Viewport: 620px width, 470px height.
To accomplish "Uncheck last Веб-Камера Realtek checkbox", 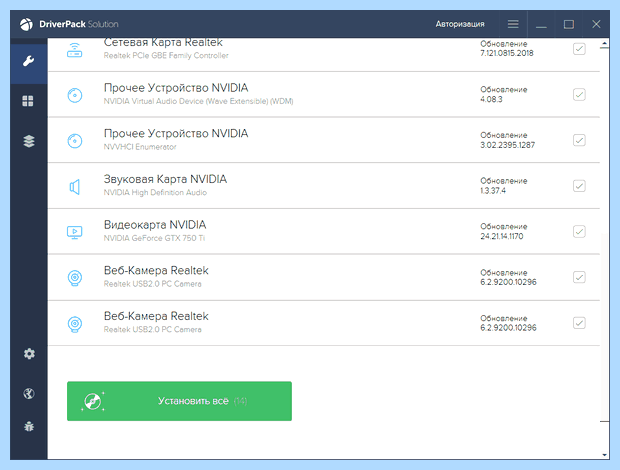I will pos(579,323).
